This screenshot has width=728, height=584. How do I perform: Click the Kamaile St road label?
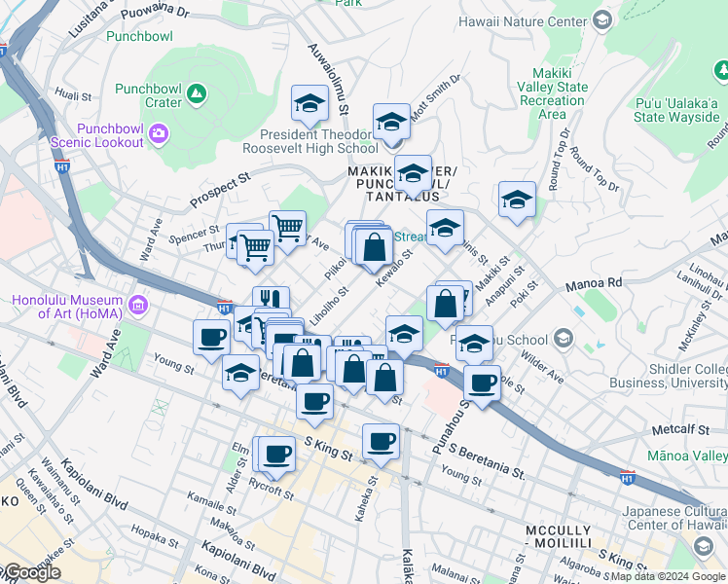point(212,503)
